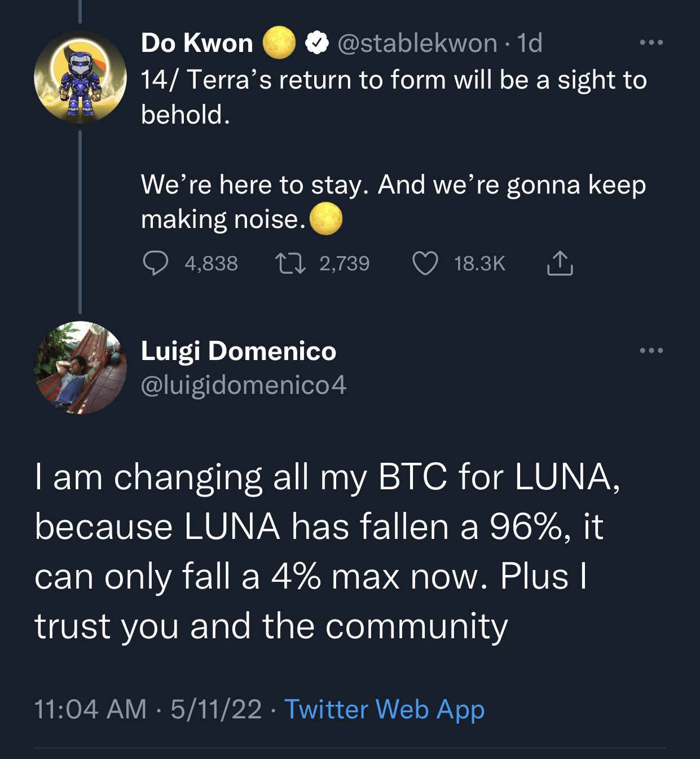Open Luigi Domenico's name link
700x759 pixels.
coord(239,351)
